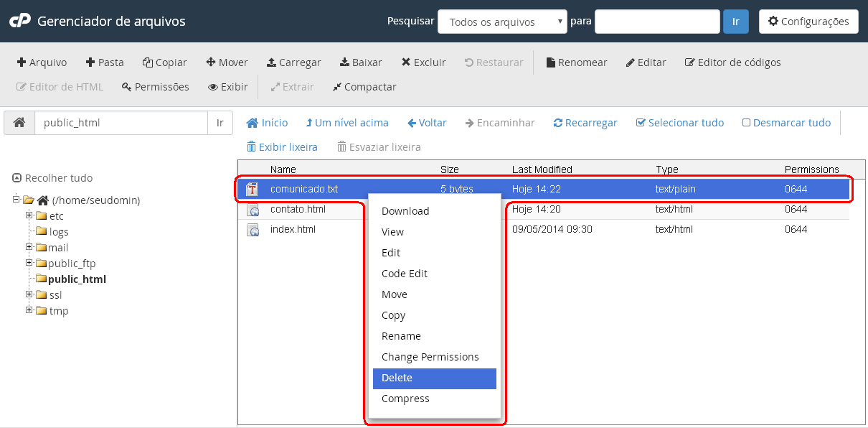
Task: Sort by Permissions column header
Action: click(812, 169)
